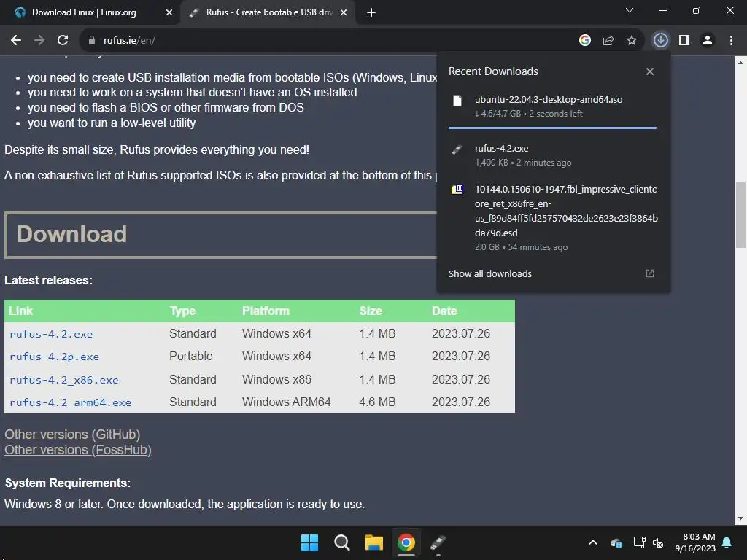Click the OneDrive cloud tray icon

click(616, 542)
